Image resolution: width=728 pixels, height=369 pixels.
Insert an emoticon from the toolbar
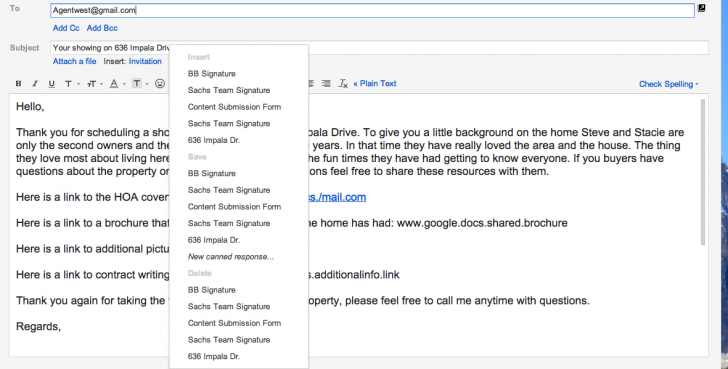click(x=160, y=84)
